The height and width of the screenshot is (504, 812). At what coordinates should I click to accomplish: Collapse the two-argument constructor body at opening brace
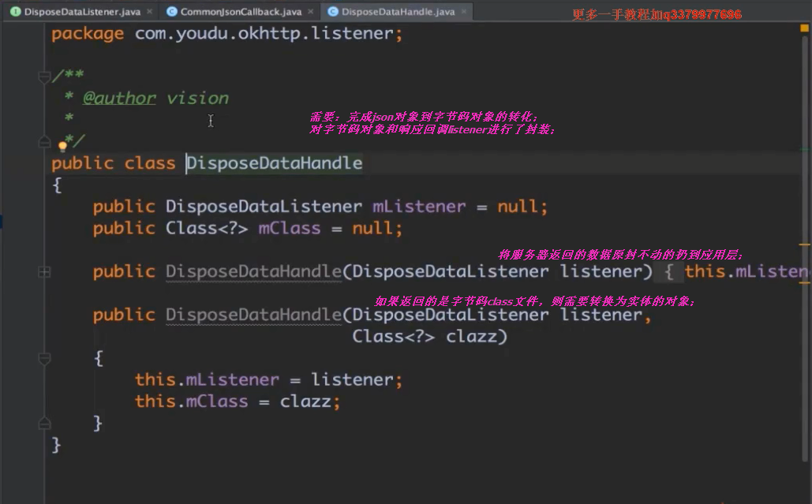click(44, 359)
